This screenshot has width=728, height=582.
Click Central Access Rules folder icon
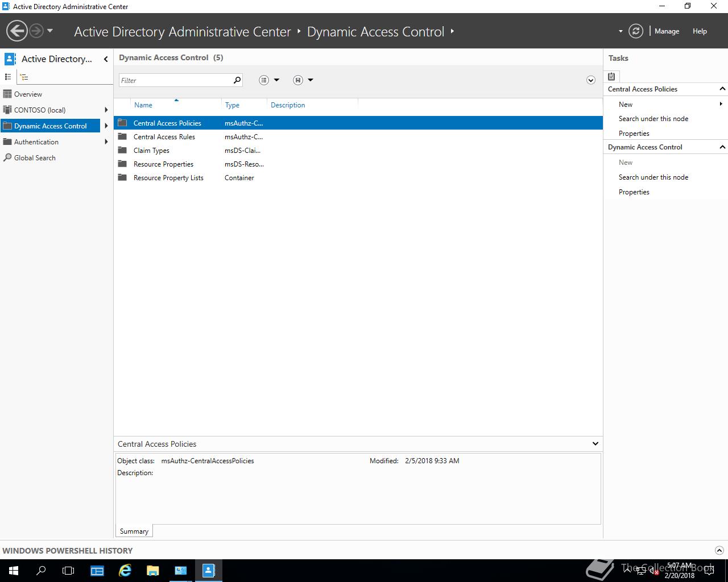click(122, 136)
